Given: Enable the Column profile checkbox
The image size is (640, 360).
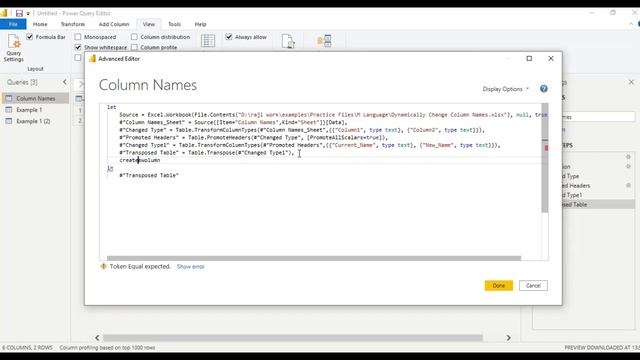Looking at the screenshot, I should tap(134, 47).
